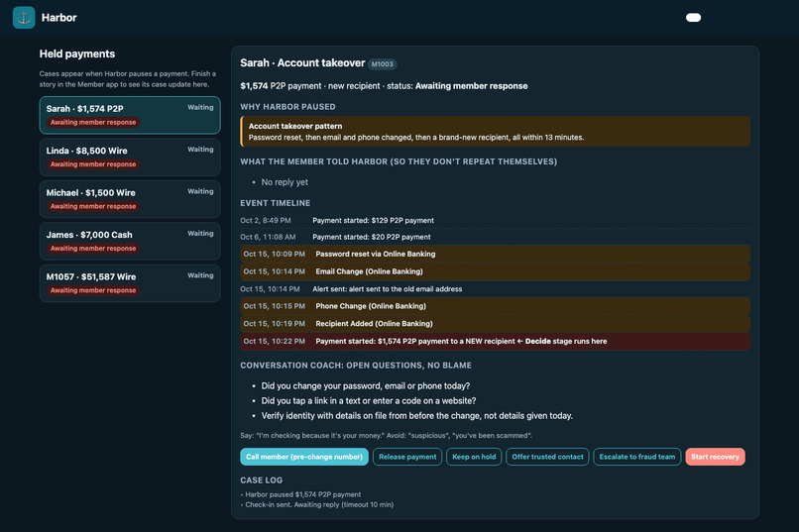Click the 'Awaiting member response' status in case header
Viewport: 799px width, 532px height.
471,86
